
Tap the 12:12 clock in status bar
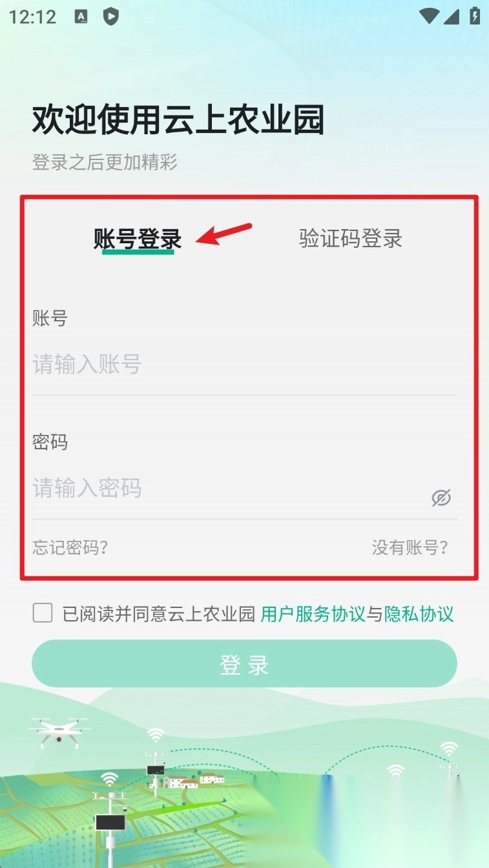[x=33, y=17]
